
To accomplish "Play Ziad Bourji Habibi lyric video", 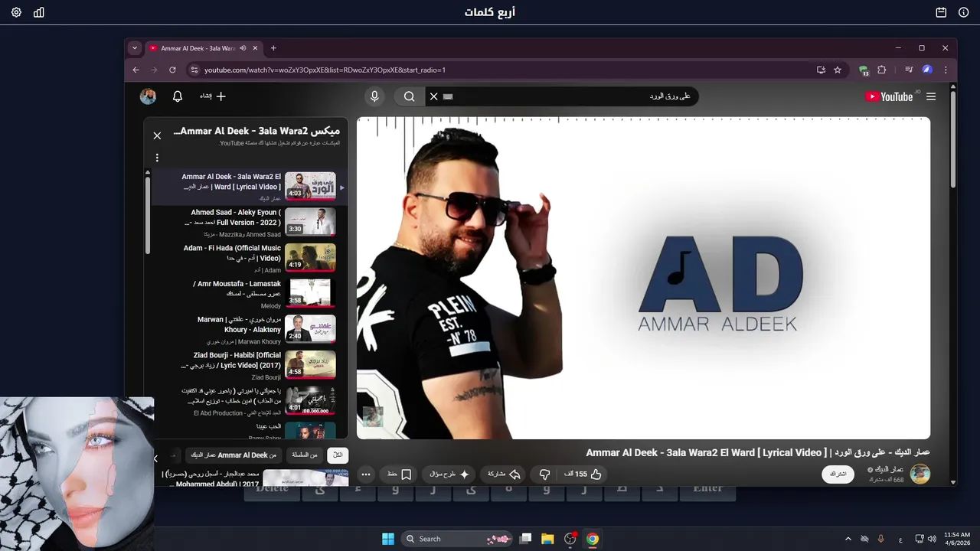I will (x=250, y=365).
